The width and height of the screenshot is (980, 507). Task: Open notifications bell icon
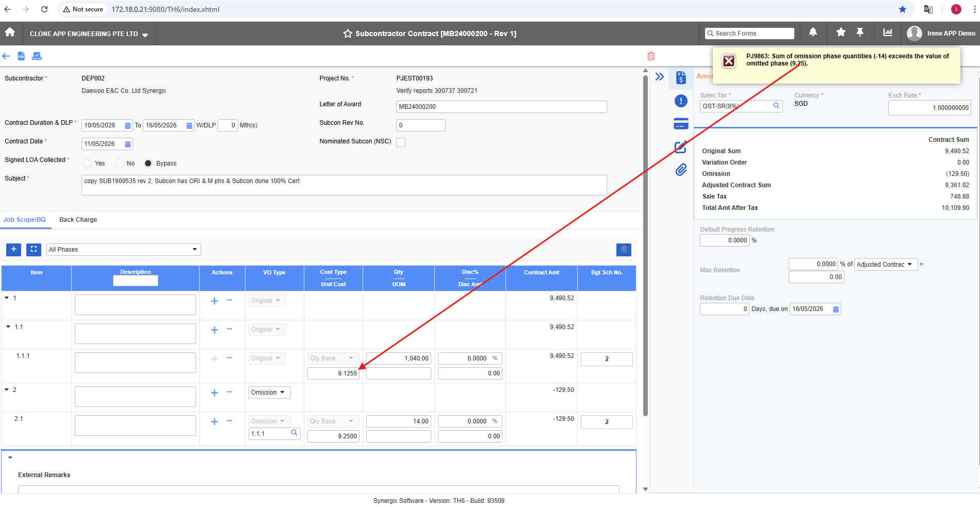(813, 32)
